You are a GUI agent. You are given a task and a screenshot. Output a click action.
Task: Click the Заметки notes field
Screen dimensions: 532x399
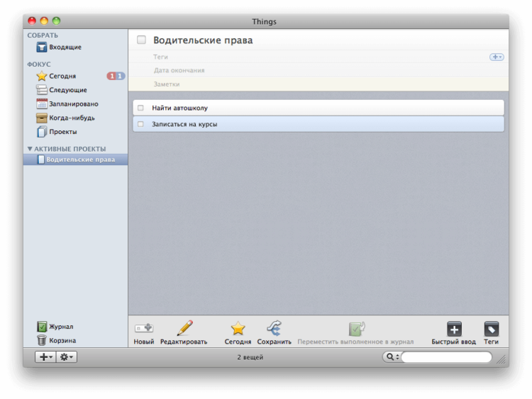[x=318, y=84]
